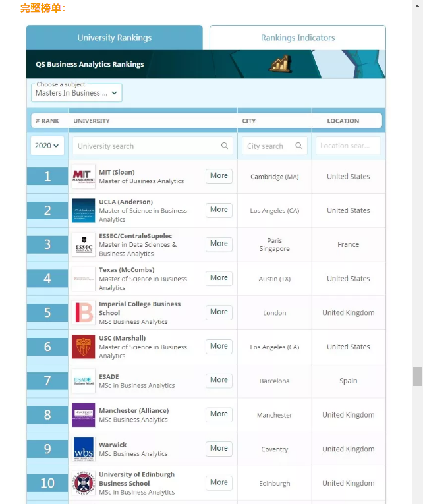Click the Warwick university name

pyautogui.click(x=113, y=445)
